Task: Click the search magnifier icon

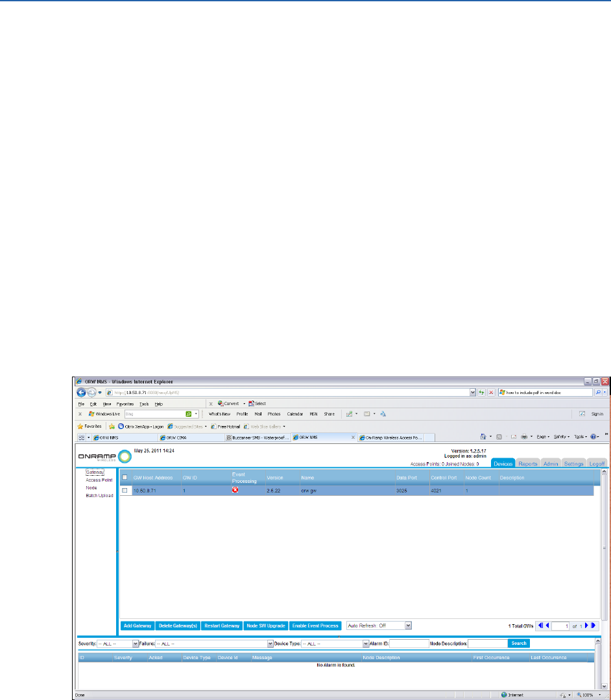Action: click(598, 392)
